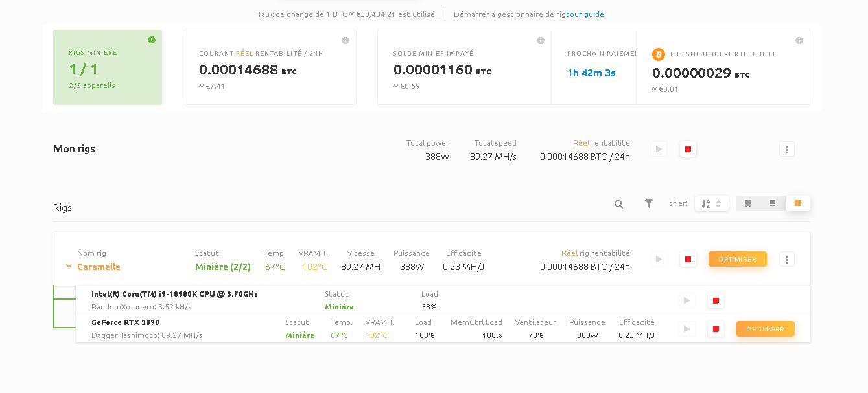
Task: Switch to the first (leftmost) rig view layout
Action: click(748, 203)
